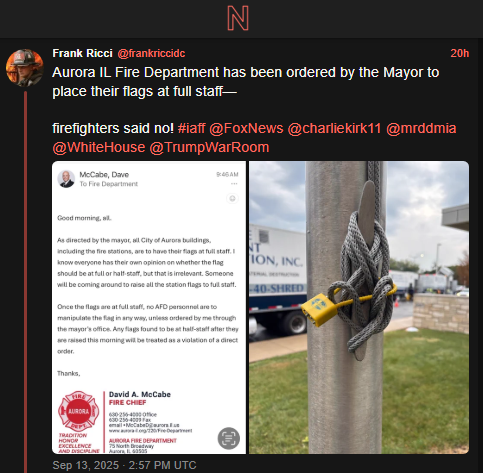
Task: Open the @charliekirk11 mention
Action: (334, 128)
